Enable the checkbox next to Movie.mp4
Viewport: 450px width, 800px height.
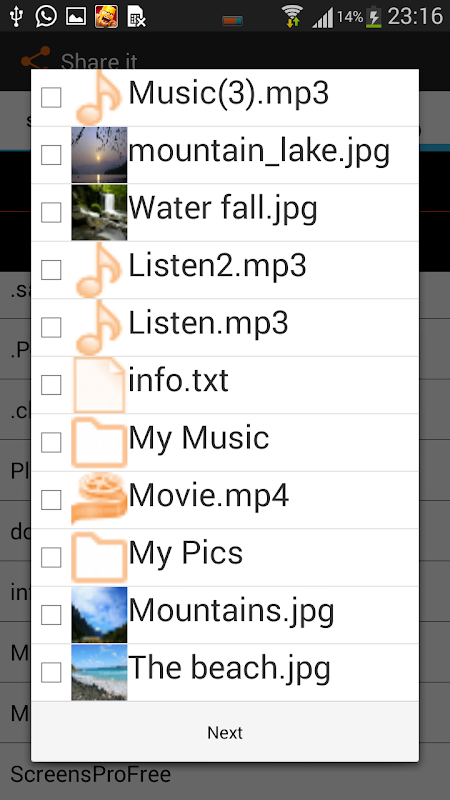click(51, 499)
